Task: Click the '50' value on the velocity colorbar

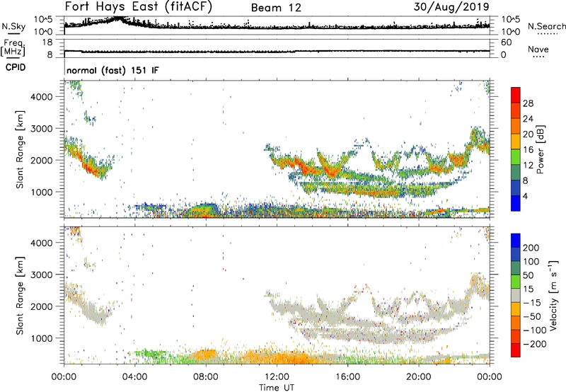Action: click(x=528, y=275)
